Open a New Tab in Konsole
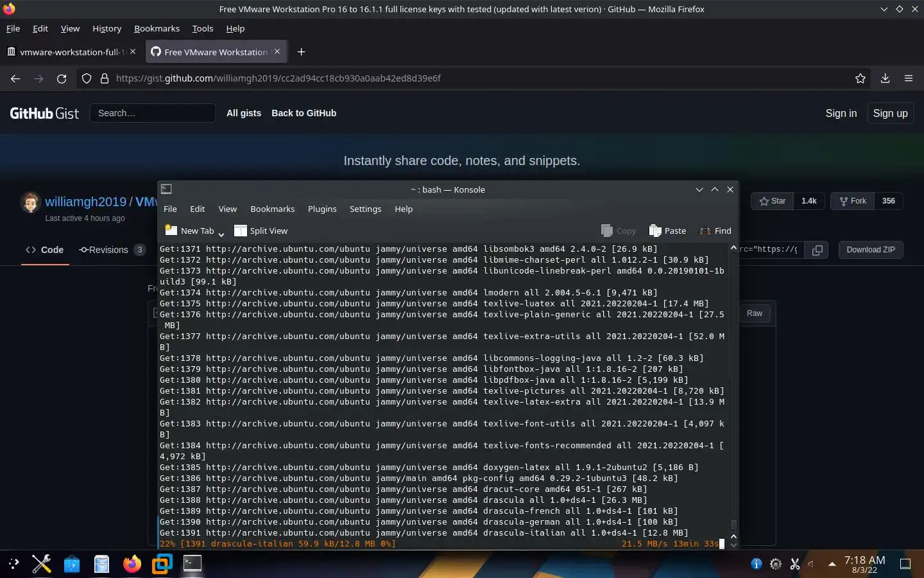This screenshot has width=924, height=578. pos(189,231)
